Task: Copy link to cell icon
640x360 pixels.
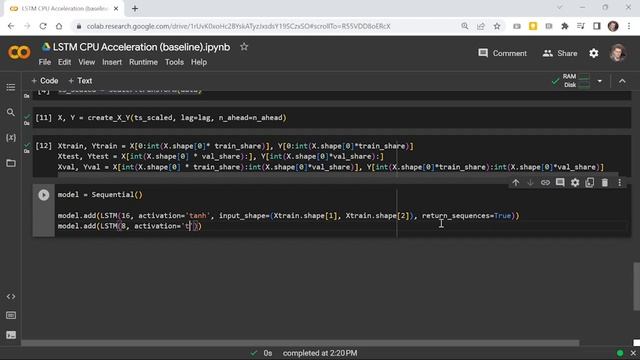Action: point(545,182)
